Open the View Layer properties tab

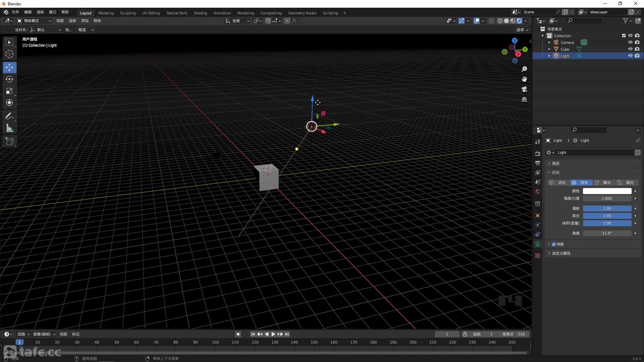(538, 172)
